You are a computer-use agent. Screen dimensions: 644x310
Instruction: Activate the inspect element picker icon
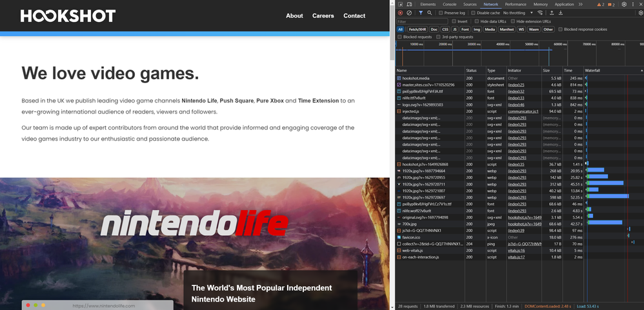pyautogui.click(x=401, y=4)
